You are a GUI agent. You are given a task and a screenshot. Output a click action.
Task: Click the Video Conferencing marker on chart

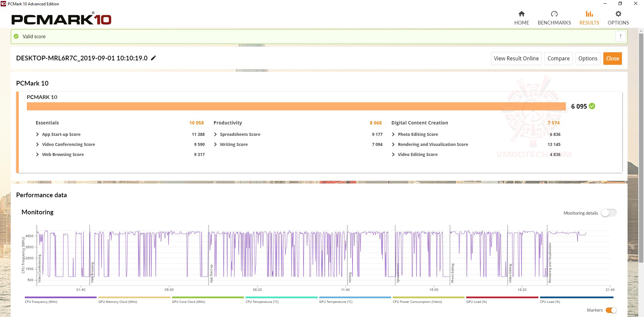(39, 268)
